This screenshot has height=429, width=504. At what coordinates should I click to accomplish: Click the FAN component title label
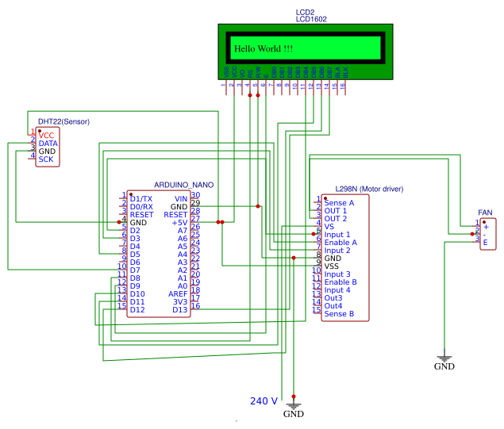click(485, 213)
